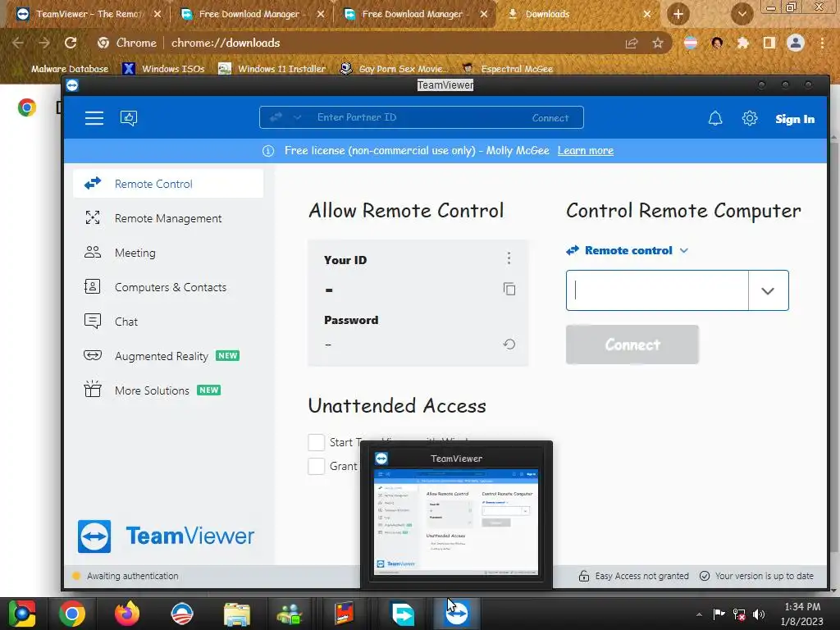Open new Chrome tab

(x=678, y=14)
